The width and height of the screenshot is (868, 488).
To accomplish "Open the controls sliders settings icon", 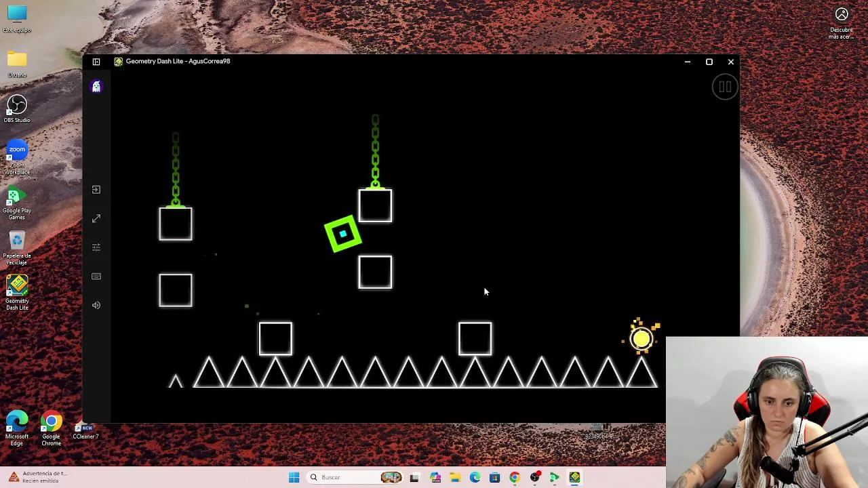I will [x=96, y=247].
